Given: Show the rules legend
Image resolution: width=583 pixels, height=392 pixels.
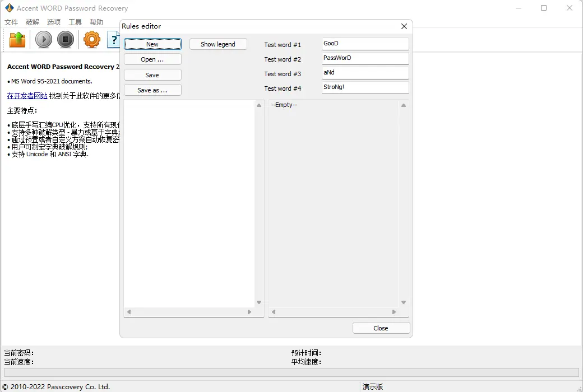Looking at the screenshot, I should (x=218, y=44).
